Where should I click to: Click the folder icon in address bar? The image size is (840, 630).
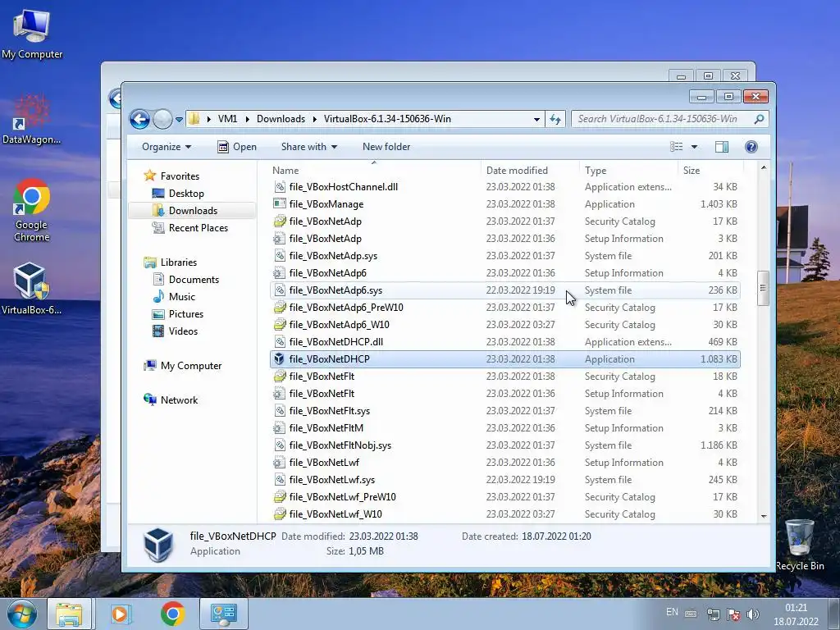point(194,119)
